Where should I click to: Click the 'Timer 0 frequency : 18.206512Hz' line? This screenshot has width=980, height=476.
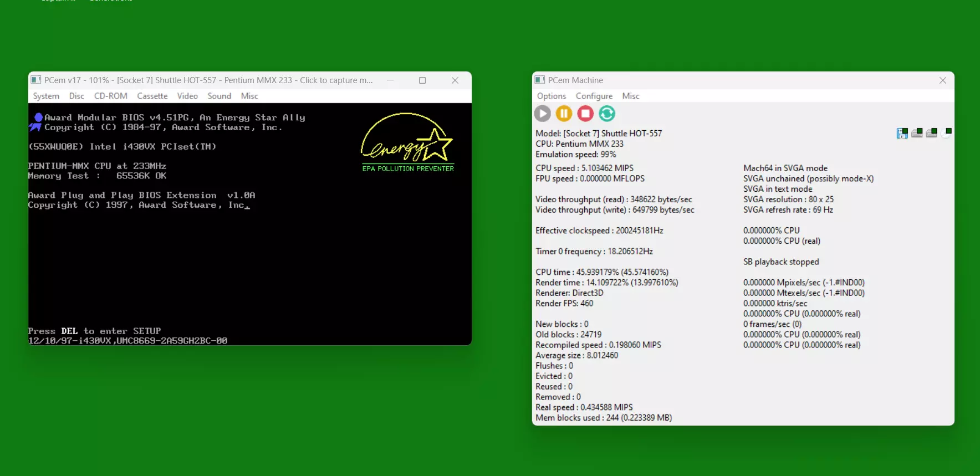click(x=594, y=251)
